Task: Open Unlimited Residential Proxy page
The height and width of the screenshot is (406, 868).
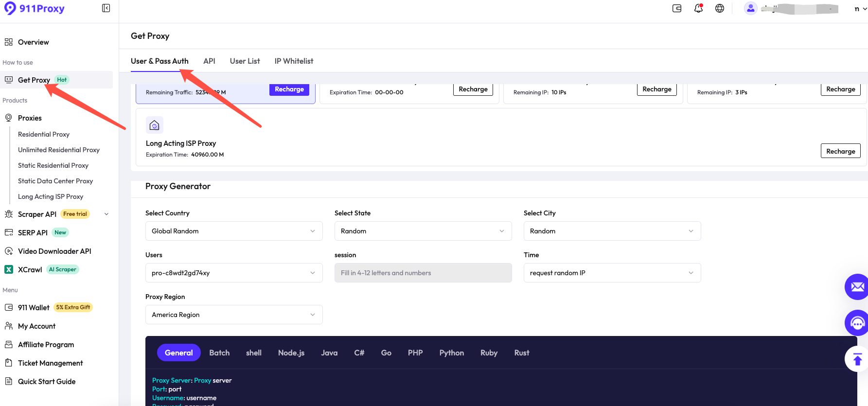Action: (59, 150)
